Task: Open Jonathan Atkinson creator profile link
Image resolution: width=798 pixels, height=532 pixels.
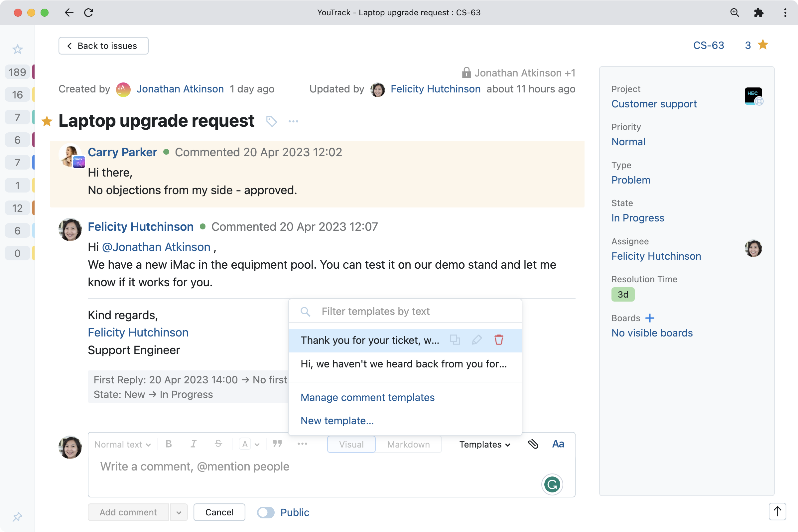Action: [x=180, y=89]
